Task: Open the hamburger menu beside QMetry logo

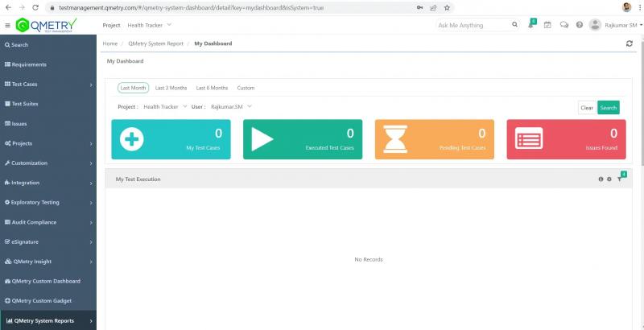Action: coord(7,26)
